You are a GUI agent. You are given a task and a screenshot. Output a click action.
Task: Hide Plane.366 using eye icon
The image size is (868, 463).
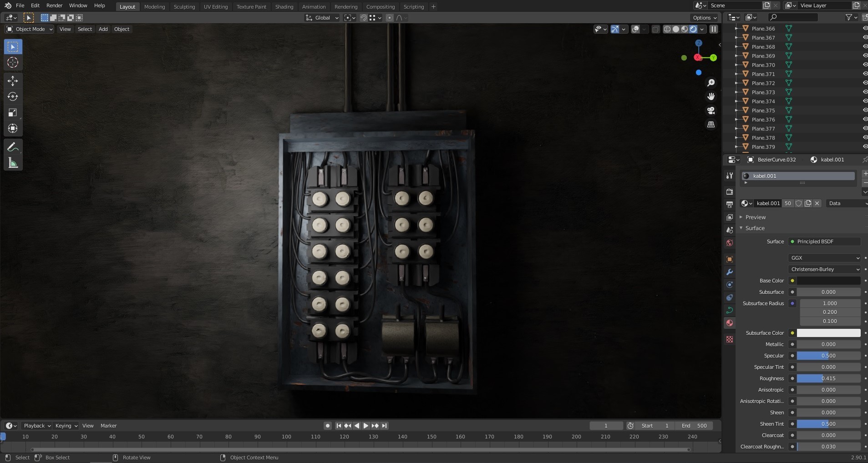pyautogui.click(x=865, y=28)
